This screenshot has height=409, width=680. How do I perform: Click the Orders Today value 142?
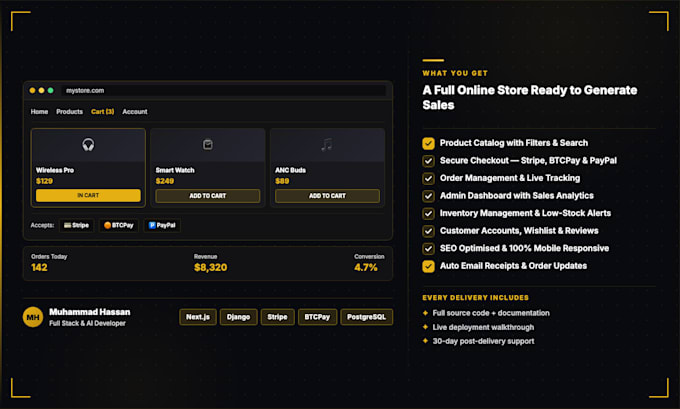[x=39, y=267]
